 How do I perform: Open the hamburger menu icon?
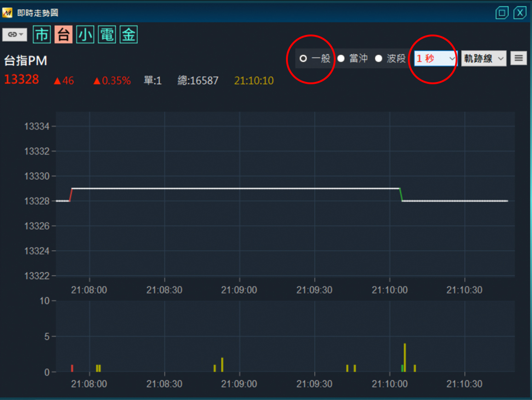pos(518,58)
